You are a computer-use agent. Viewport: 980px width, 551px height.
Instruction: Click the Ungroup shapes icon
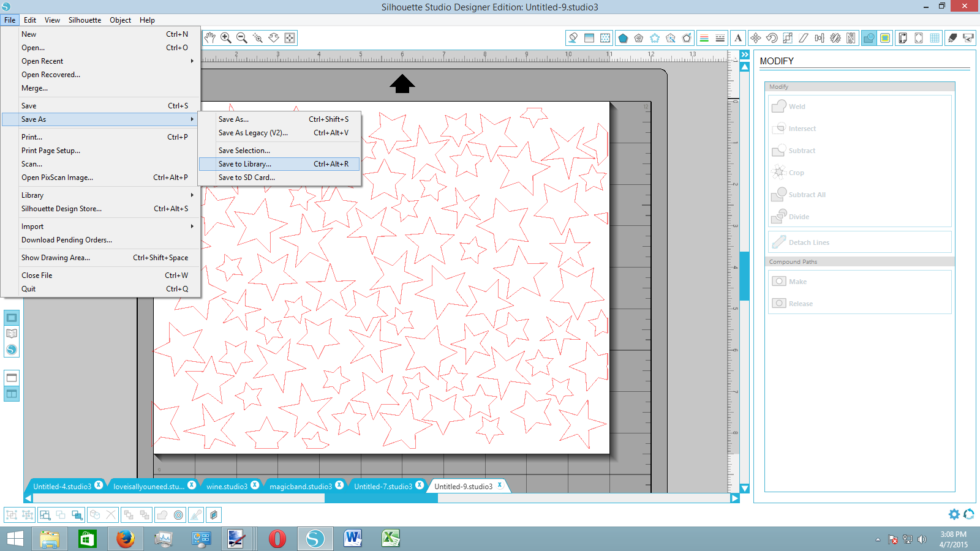tap(28, 515)
